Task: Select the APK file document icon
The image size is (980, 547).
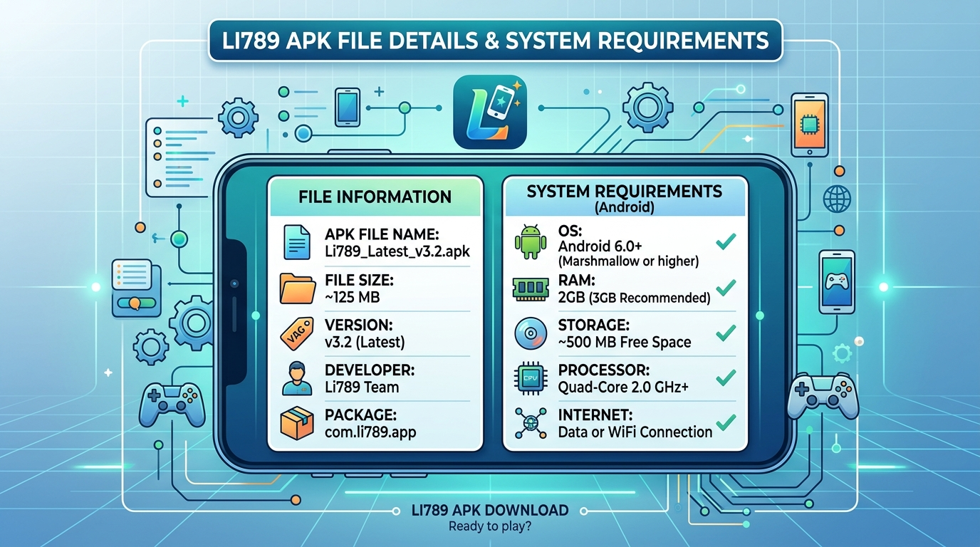Action: point(297,242)
